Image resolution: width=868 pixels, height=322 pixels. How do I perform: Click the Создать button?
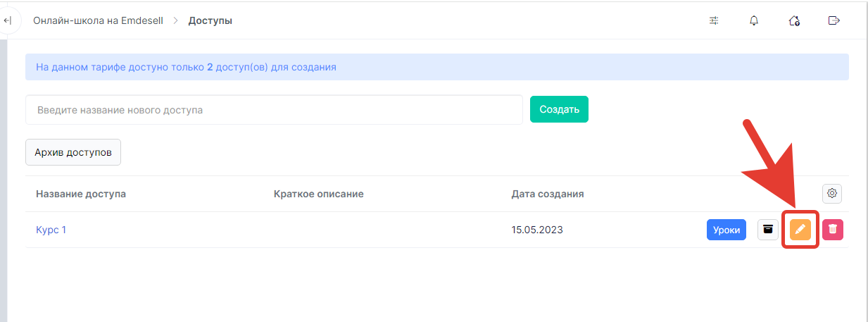click(559, 109)
